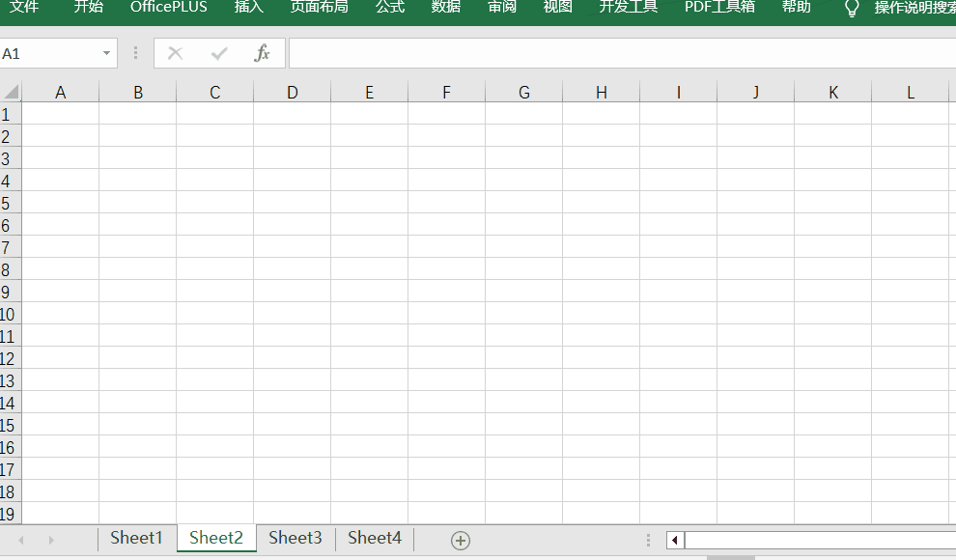Select column K header
The width and height of the screenshot is (956, 560).
pos(832,92)
